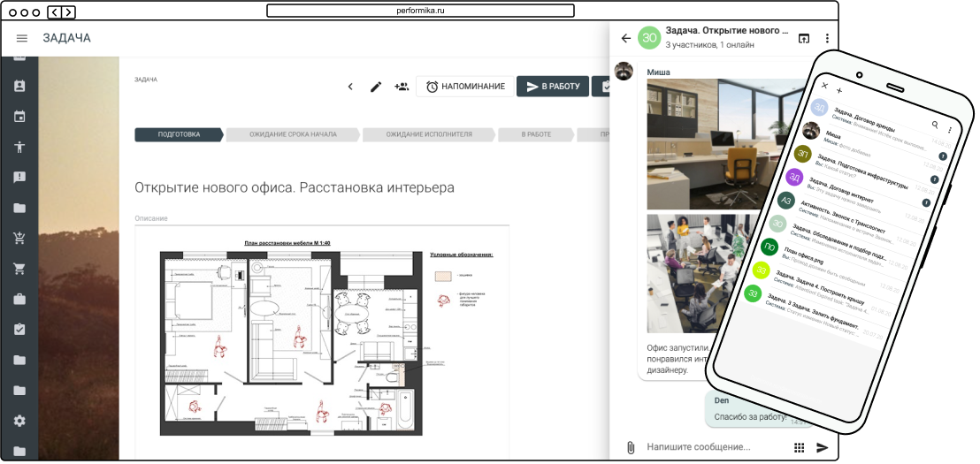Close the phone chat list with X

point(824,86)
